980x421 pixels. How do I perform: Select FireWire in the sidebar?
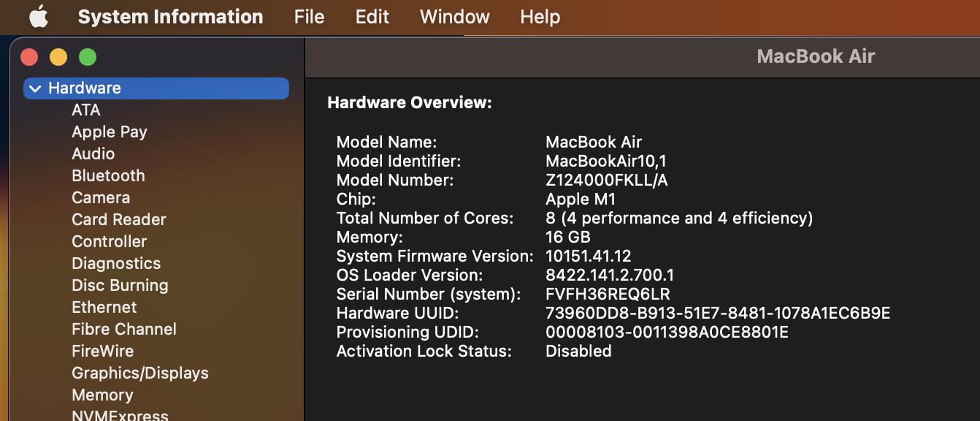coord(103,351)
